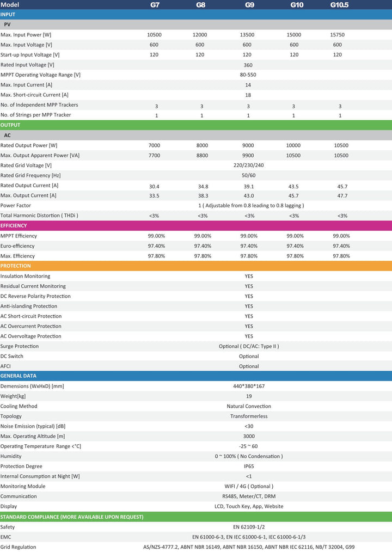Select the MPPT Operating Voltage Range label

point(40,75)
